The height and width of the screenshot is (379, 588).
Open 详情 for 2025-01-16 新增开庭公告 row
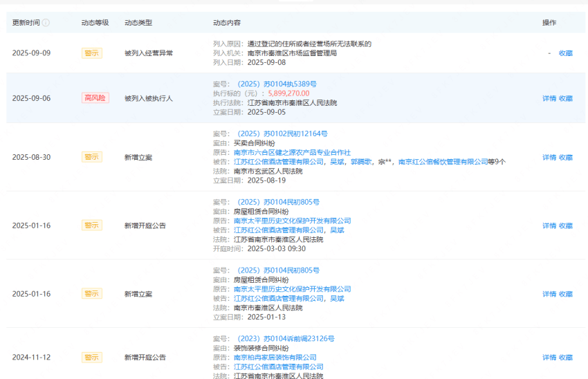coord(549,225)
